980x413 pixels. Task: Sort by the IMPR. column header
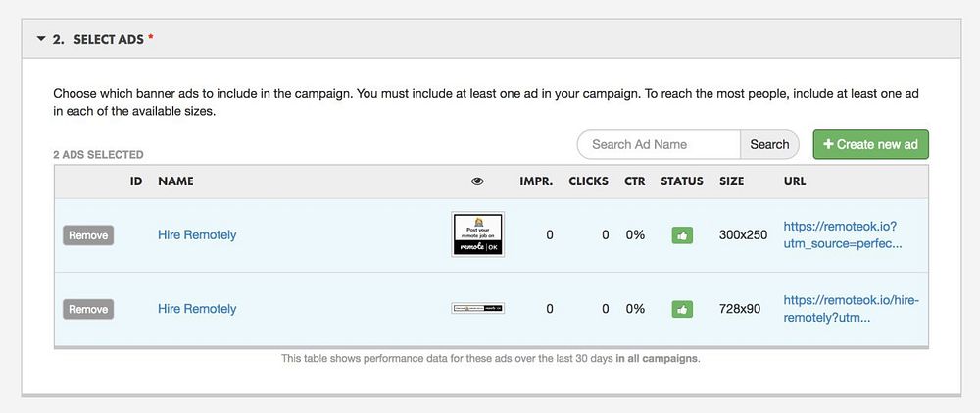536,181
